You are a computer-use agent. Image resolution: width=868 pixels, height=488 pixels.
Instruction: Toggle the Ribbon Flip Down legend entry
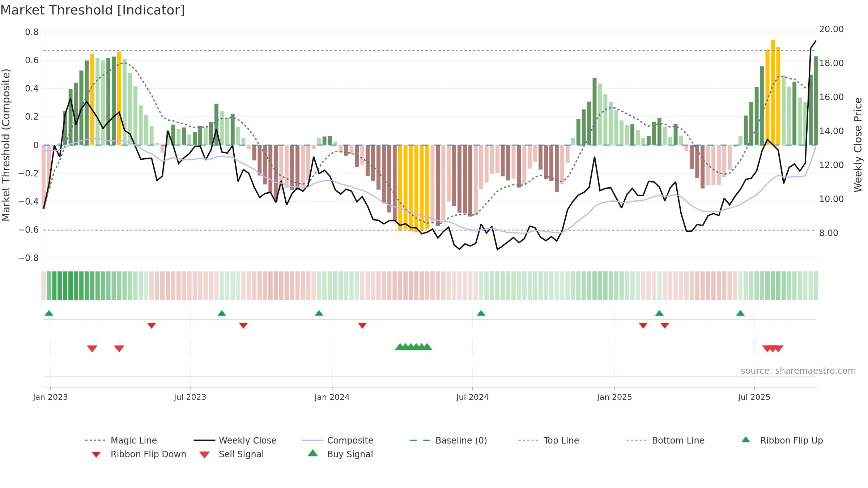139,454
